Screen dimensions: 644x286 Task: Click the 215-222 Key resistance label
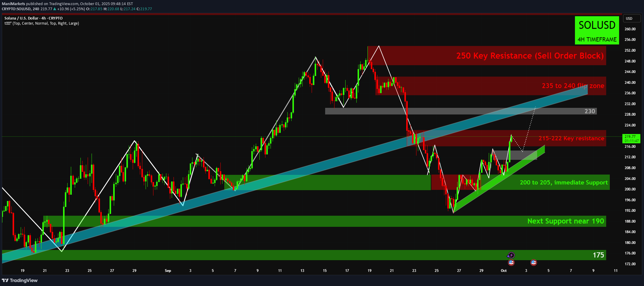[x=571, y=138]
